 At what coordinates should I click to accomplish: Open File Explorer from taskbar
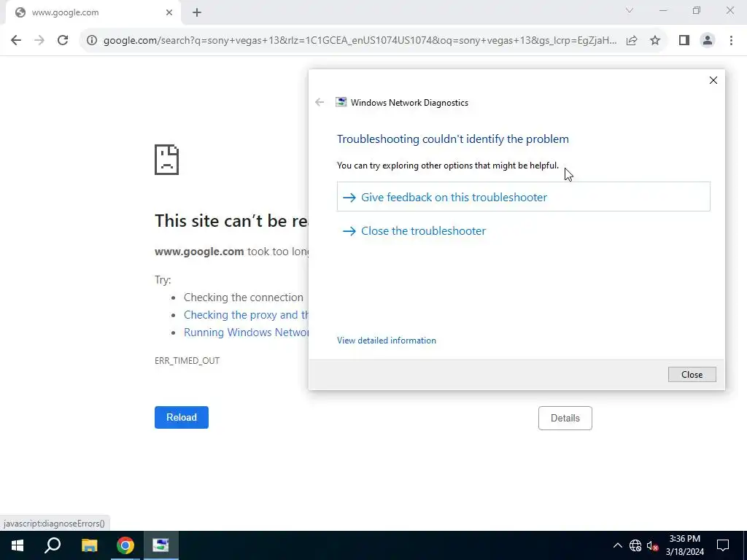pos(89,545)
